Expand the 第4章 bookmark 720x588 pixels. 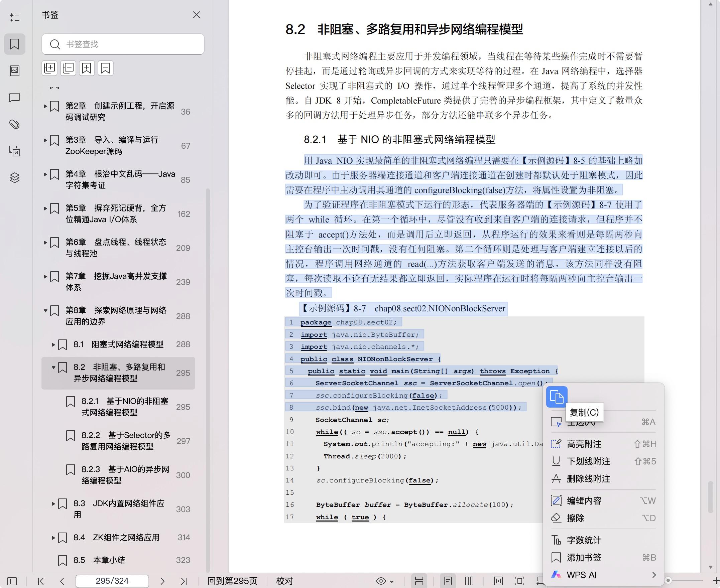(x=45, y=174)
